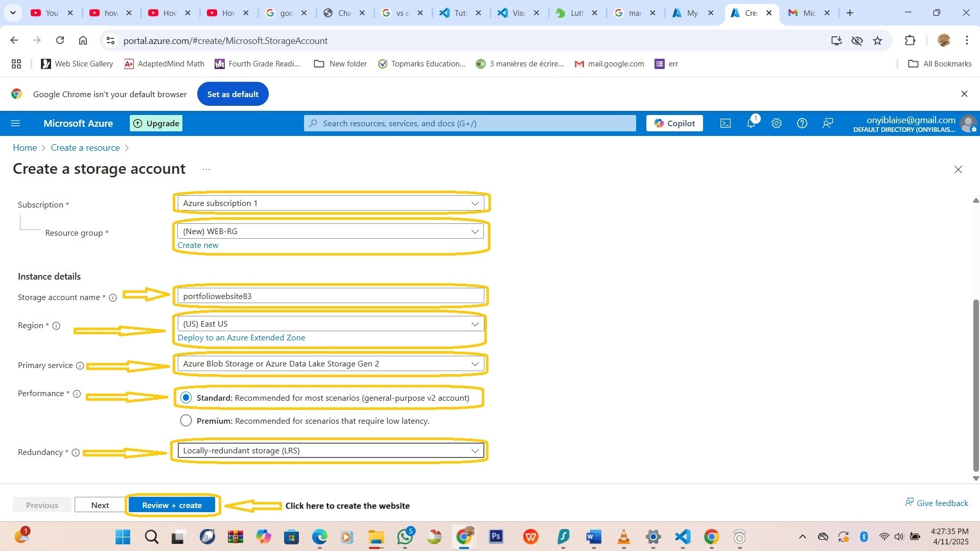This screenshot has height=551, width=980.
Task: Open Photoshop from taskbar
Action: tap(496, 537)
